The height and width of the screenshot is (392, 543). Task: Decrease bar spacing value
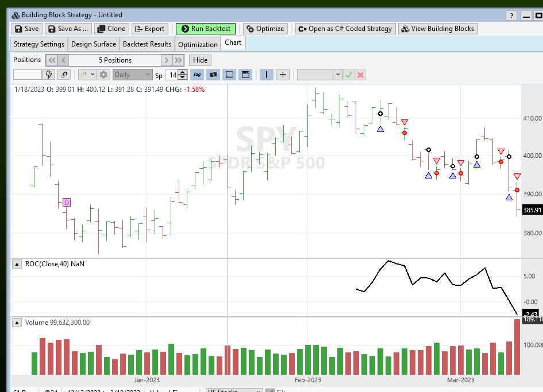(x=183, y=77)
